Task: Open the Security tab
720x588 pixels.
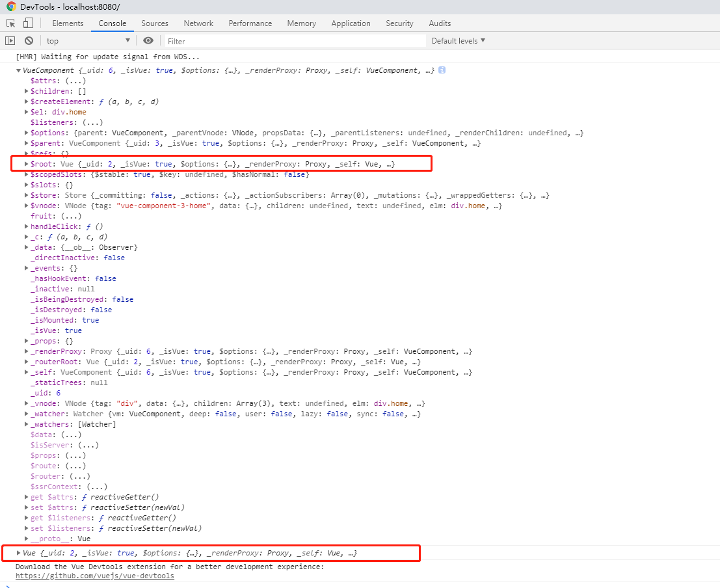Action: point(399,23)
